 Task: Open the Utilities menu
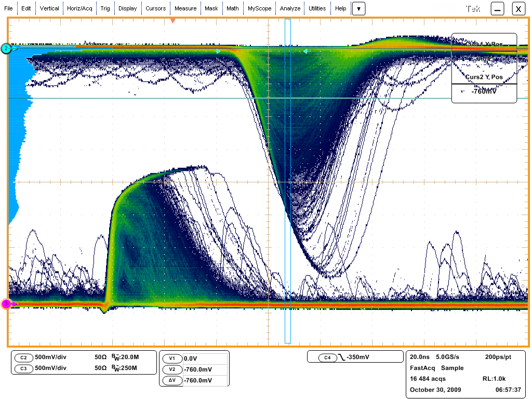(317, 8)
